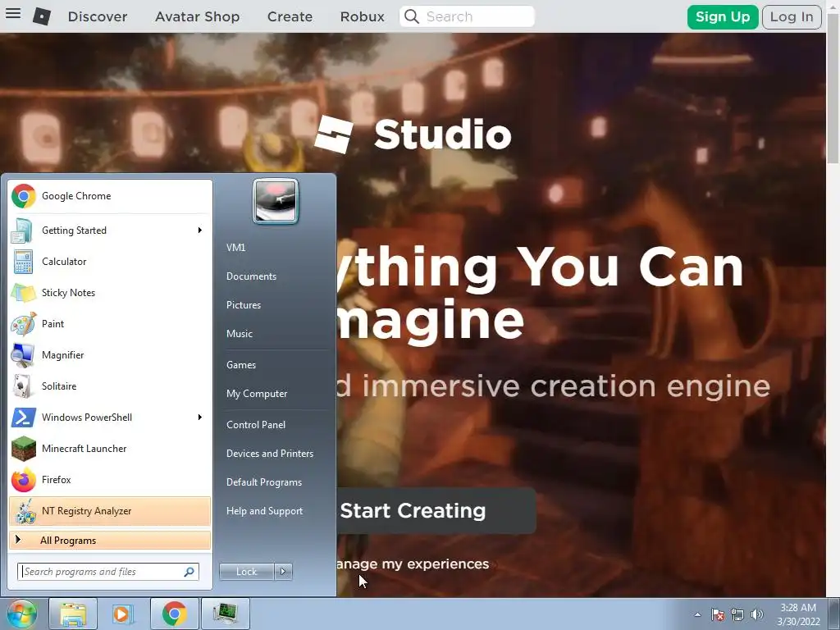Open Help and Support
This screenshot has width=840, height=630.
[264, 511]
